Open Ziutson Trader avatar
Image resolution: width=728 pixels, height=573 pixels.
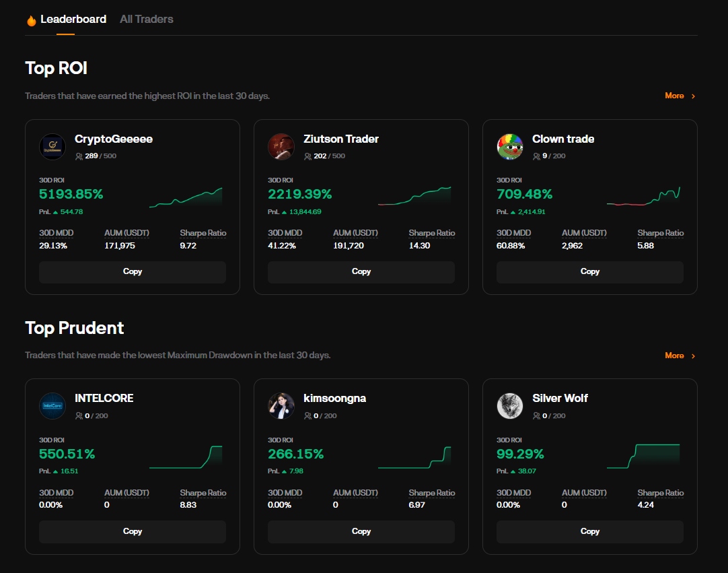(281, 146)
